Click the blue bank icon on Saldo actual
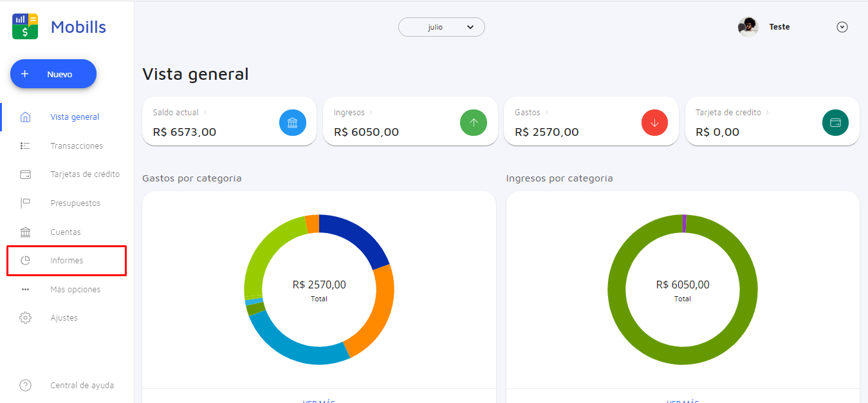The height and width of the screenshot is (403, 868). pos(292,123)
